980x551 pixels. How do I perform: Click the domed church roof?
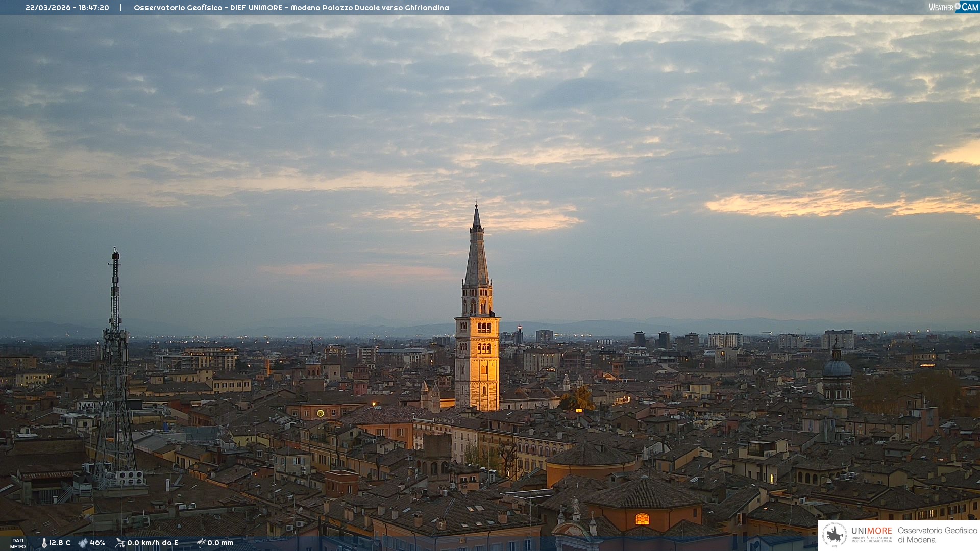(837, 368)
